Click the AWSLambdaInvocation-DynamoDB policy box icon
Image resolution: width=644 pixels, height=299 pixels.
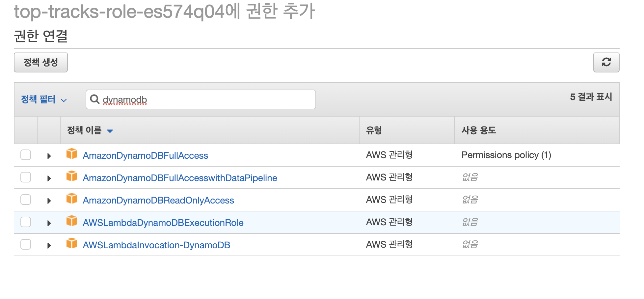coord(72,243)
